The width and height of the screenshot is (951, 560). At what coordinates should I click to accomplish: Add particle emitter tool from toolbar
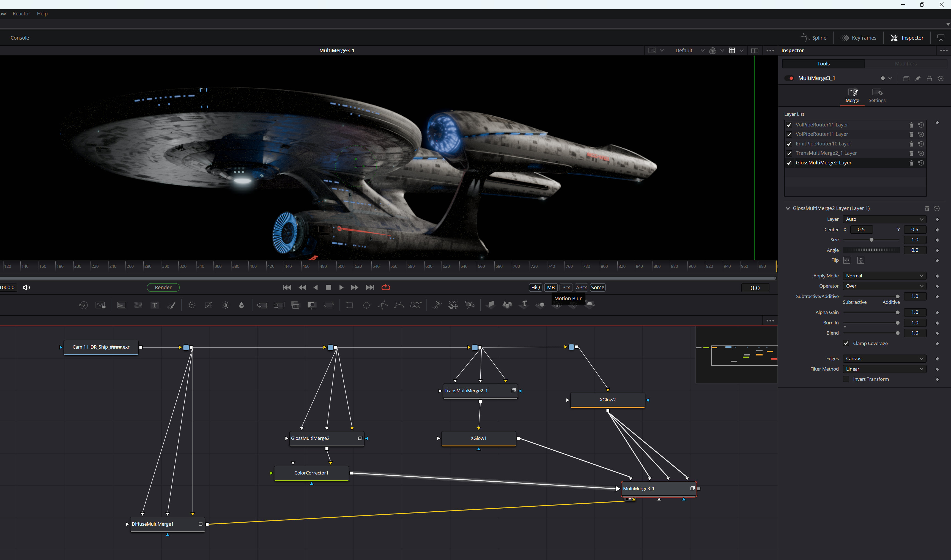click(437, 305)
